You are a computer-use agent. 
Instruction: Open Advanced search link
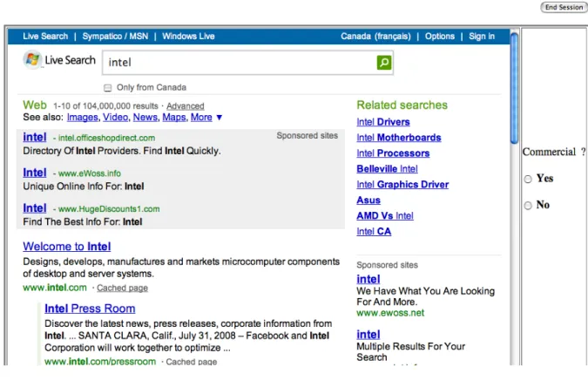click(x=186, y=106)
